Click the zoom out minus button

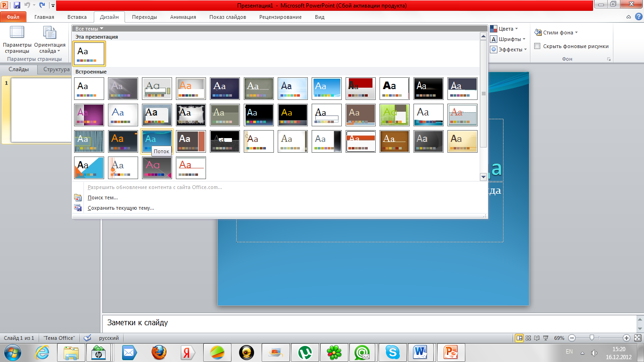pyautogui.click(x=572, y=338)
